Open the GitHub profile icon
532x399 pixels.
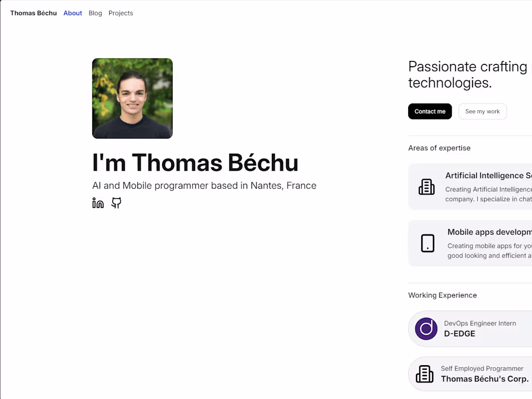116,203
